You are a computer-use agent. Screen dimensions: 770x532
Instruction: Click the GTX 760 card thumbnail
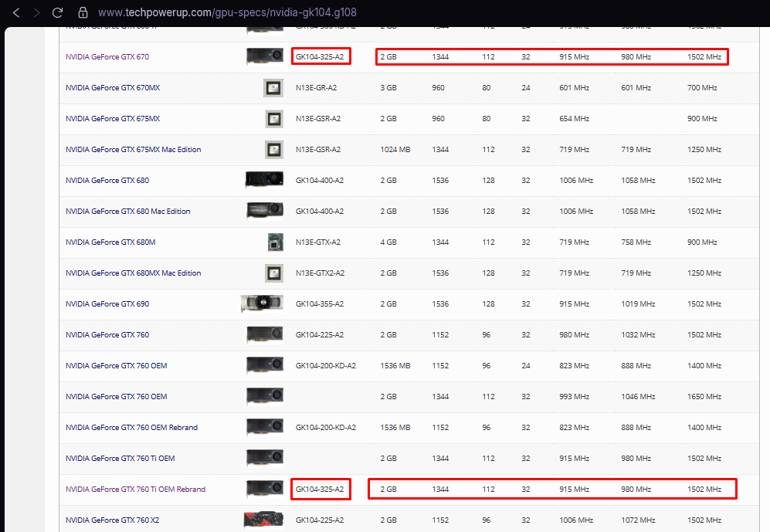(265, 335)
